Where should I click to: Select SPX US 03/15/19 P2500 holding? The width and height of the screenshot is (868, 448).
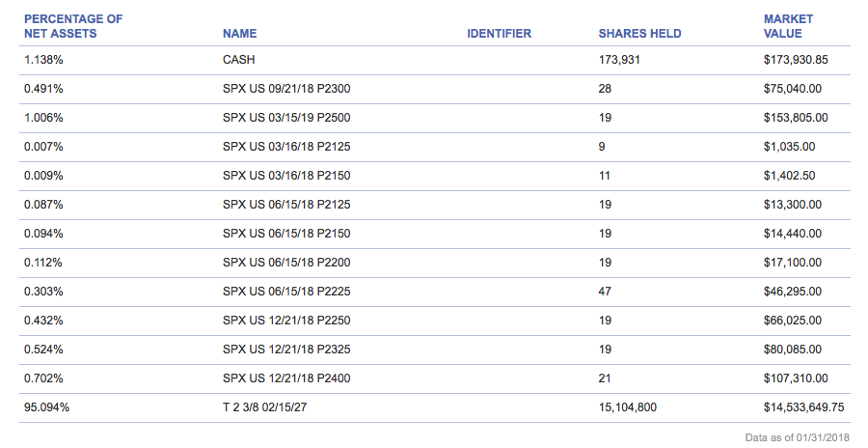click(286, 118)
